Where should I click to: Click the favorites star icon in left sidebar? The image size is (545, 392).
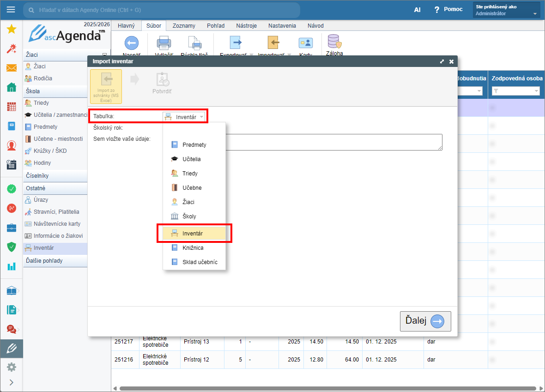pyautogui.click(x=12, y=29)
